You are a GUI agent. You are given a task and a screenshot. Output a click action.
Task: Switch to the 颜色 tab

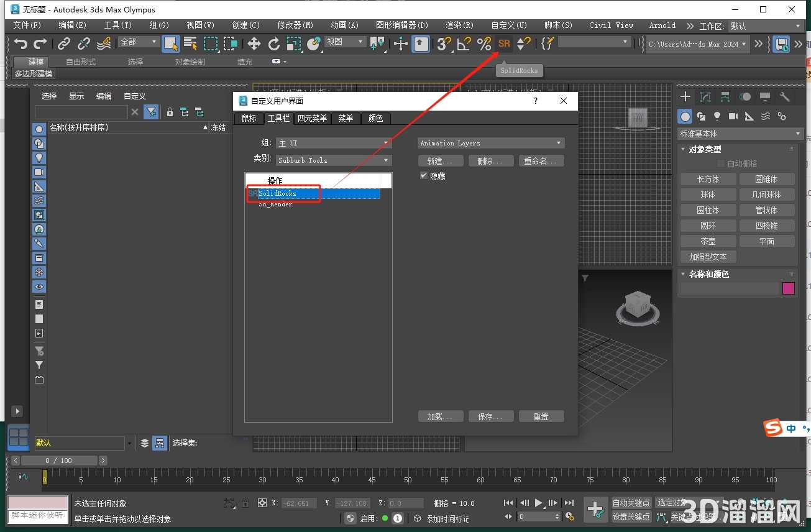(376, 118)
